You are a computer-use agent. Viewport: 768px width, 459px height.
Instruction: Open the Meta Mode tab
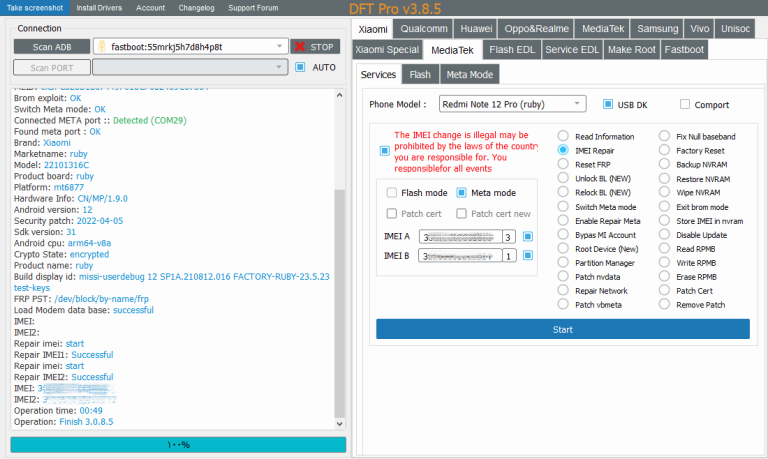click(x=469, y=74)
